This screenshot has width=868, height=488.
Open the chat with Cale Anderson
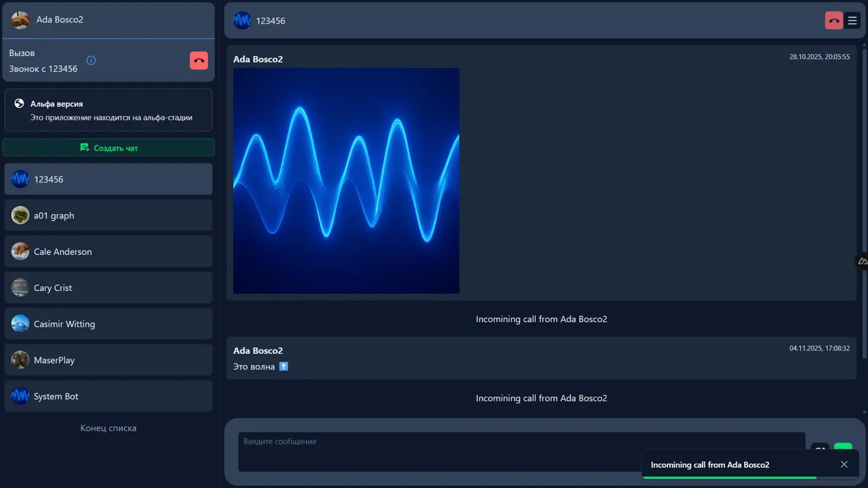tap(109, 251)
